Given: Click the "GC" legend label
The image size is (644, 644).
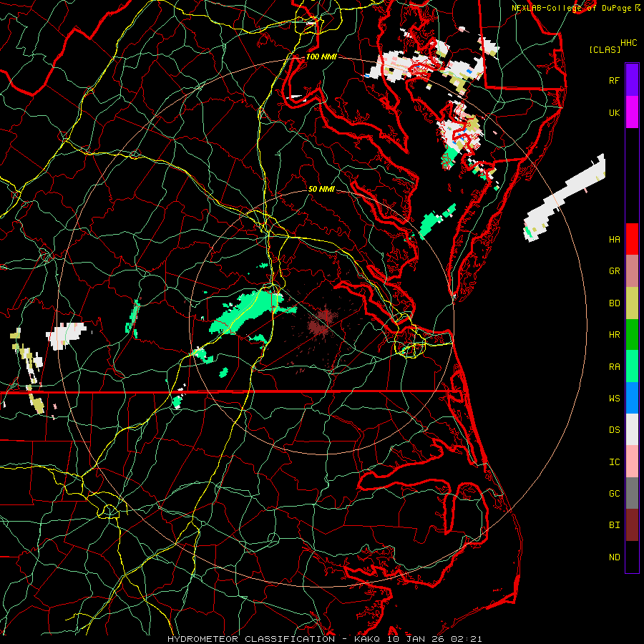Looking at the screenshot, I should [x=614, y=493].
